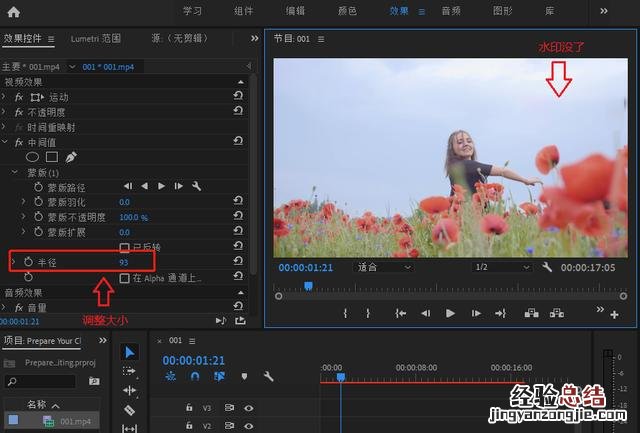This screenshot has height=433, width=640.
Task: Open the 适合 zoom level dropdown
Action: 385,268
